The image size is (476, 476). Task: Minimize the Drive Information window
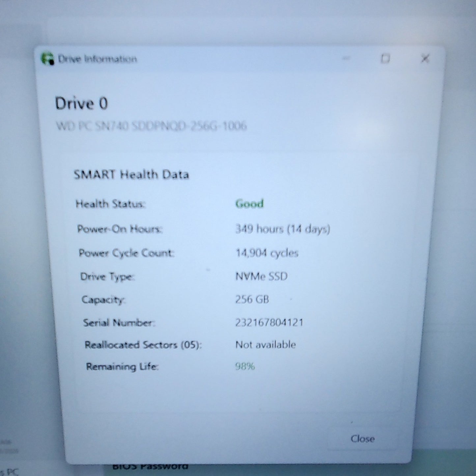346,59
